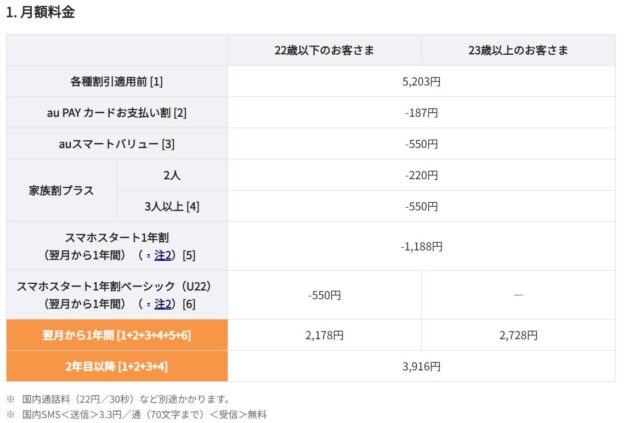This screenshot has height=423, width=624.
Task: Click the 各種割引適用前 [1] row label
Action: click(116, 81)
